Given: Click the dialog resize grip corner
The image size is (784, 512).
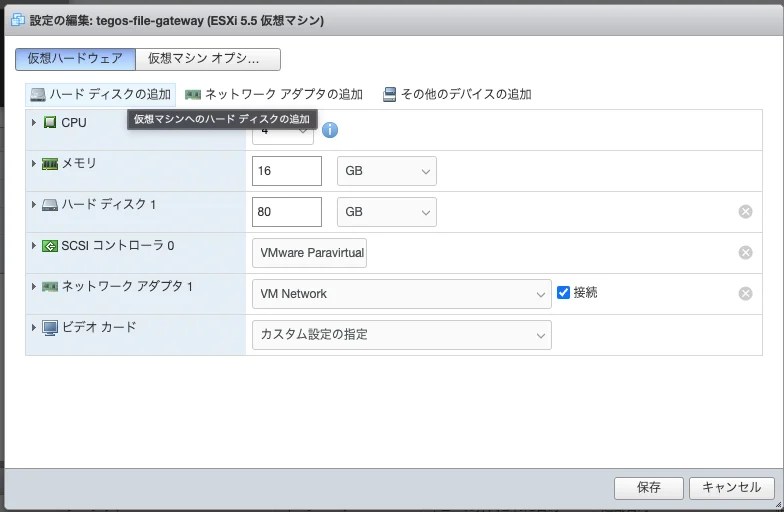Looking at the screenshot, I should point(778,505).
